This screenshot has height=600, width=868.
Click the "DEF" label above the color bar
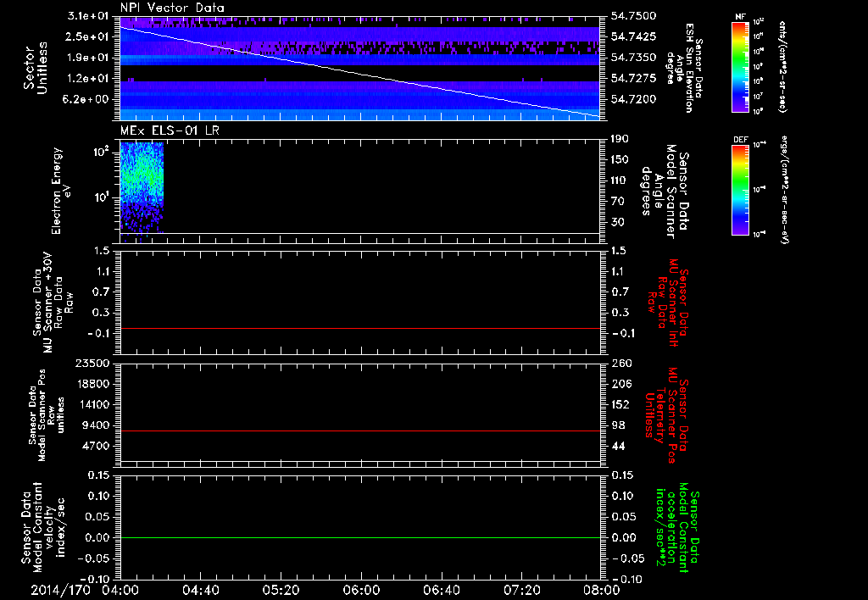click(x=740, y=140)
